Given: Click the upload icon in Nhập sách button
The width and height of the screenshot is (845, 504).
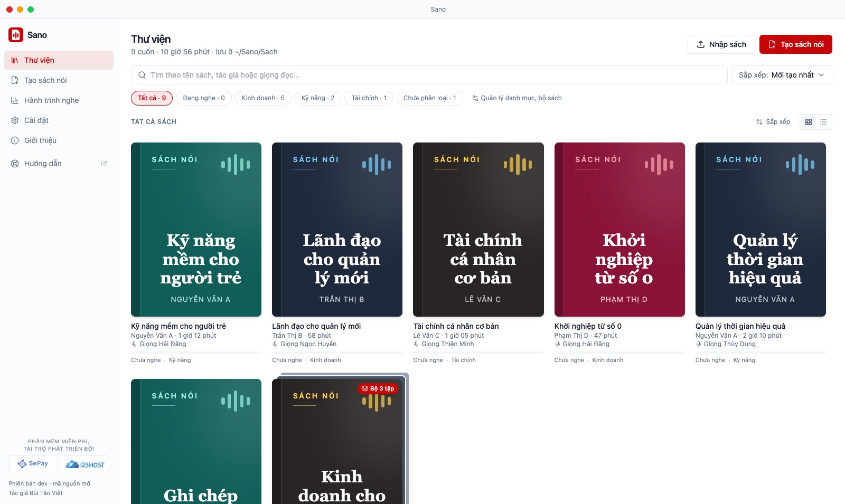Looking at the screenshot, I should click(x=701, y=44).
